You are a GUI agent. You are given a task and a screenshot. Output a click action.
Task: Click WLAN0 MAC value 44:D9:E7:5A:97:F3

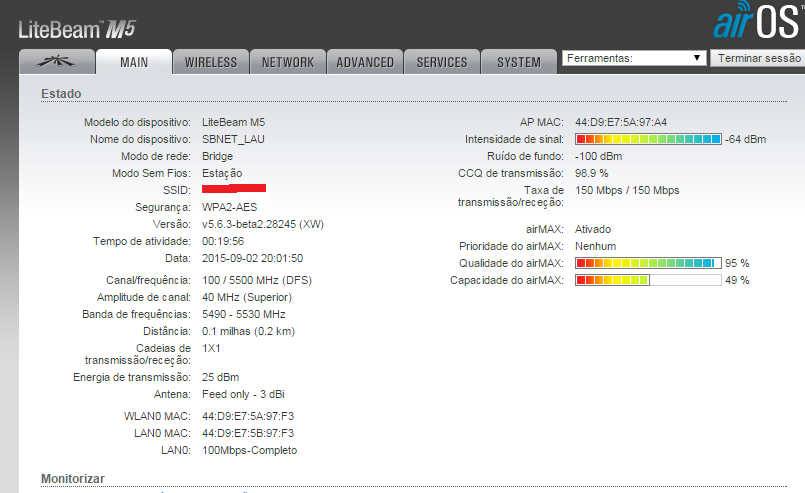coord(248,416)
